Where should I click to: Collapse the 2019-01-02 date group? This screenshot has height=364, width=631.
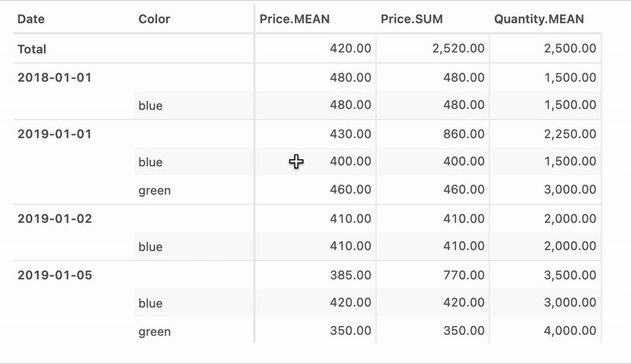click(x=54, y=219)
